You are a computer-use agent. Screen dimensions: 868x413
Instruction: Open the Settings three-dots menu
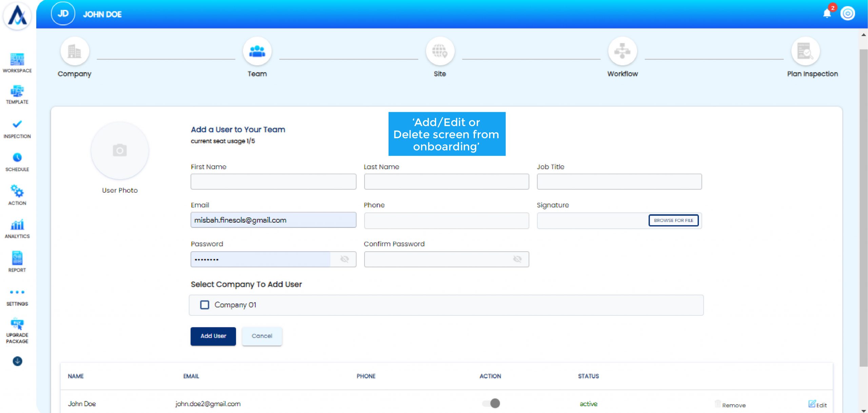[17, 292]
